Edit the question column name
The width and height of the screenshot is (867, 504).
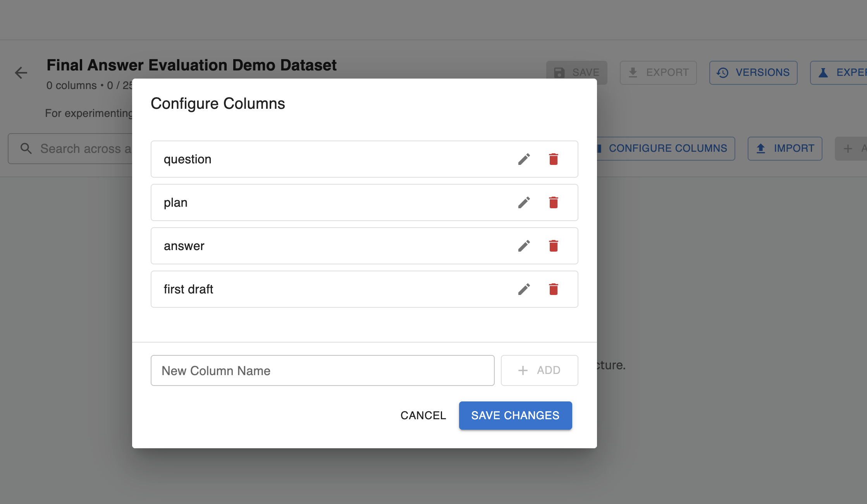524,159
